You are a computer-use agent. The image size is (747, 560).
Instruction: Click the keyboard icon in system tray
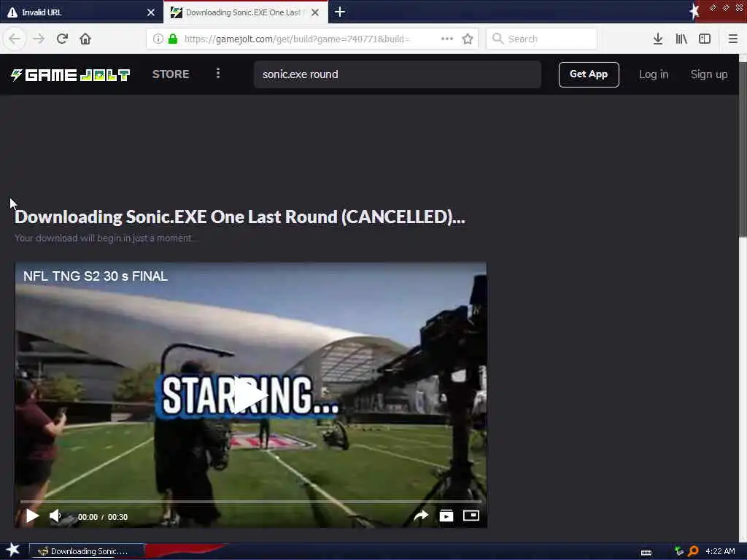tap(646, 553)
